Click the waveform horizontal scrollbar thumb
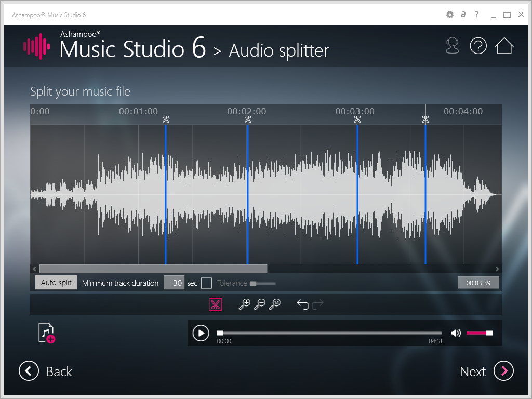The image size is (532, 399). (153, 269)
